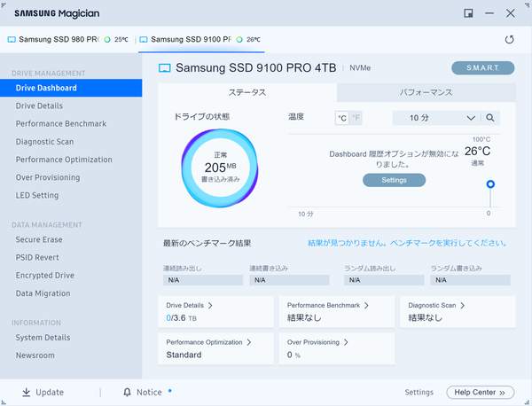Click the health status circle on 9100 PRO tab
532x406 pixels.
click(x=239, y=40)
